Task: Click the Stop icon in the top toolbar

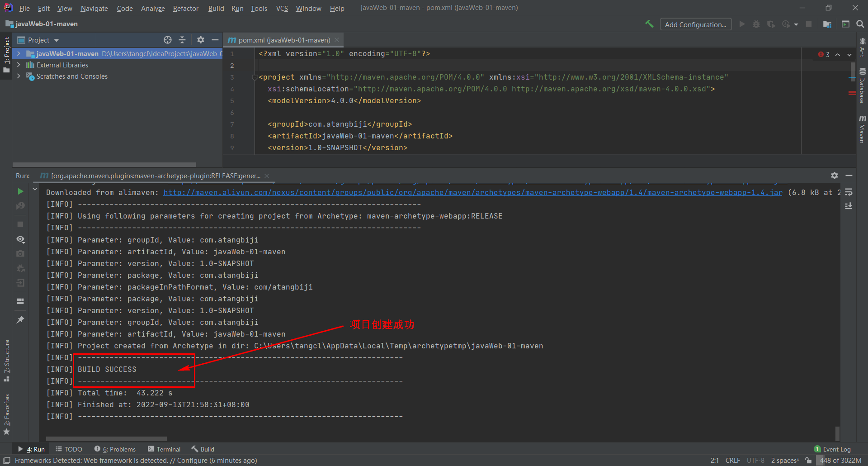Action: (x=809, y=24)
